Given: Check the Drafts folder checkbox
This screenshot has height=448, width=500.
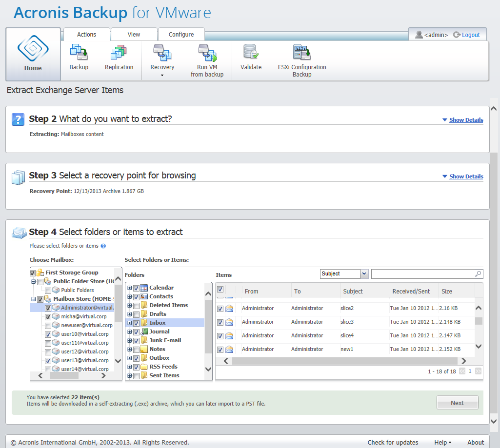Looking at the screenshot, I should click(x=136, y=314).
